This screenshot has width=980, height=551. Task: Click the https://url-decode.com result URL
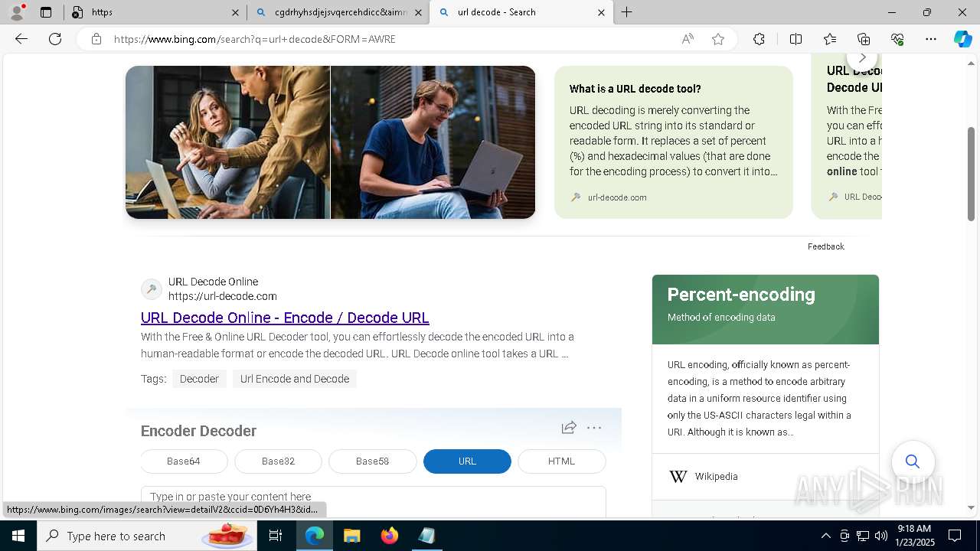click(223, 296)
